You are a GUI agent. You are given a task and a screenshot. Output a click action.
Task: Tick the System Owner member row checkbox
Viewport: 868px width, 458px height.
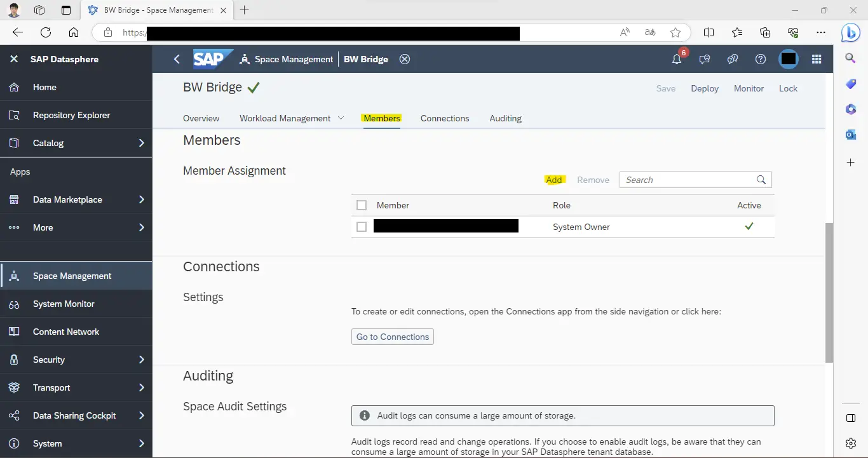pyautogui.click(x=362, y=227)
